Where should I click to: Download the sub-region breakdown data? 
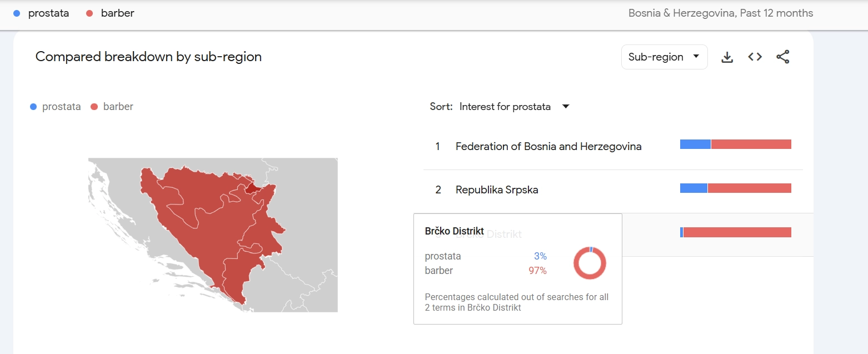(727, 57)
